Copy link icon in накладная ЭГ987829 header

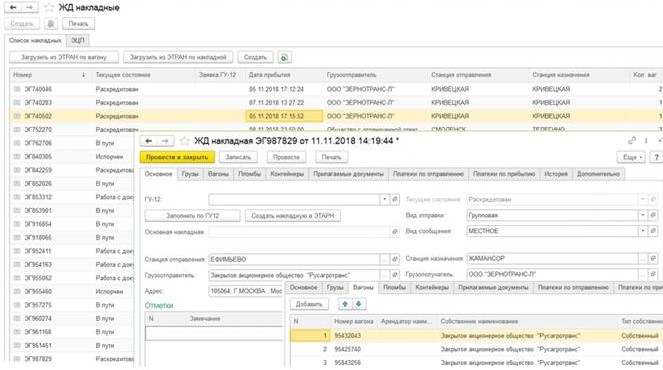(632, 140)
